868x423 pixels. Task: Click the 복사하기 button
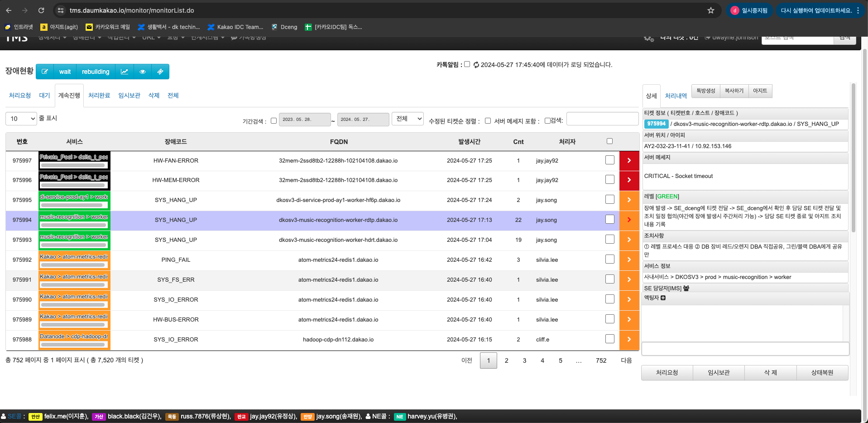[734, 91]
